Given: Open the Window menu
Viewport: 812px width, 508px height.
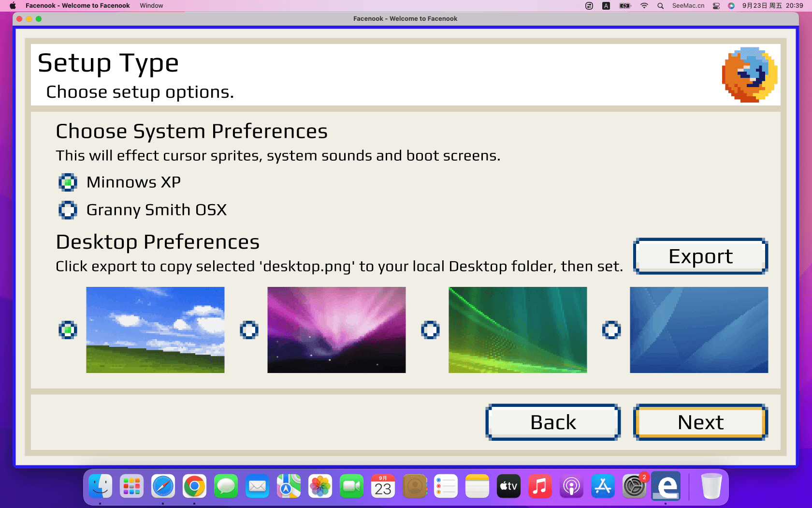Looking at the screenshot, I should tap(151, 6).
